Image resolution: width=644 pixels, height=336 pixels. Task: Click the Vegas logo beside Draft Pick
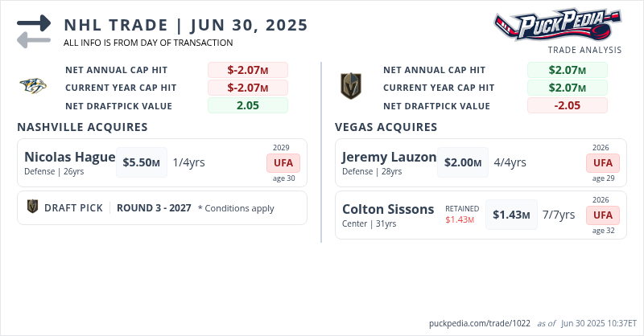click(x=33, y=207)
